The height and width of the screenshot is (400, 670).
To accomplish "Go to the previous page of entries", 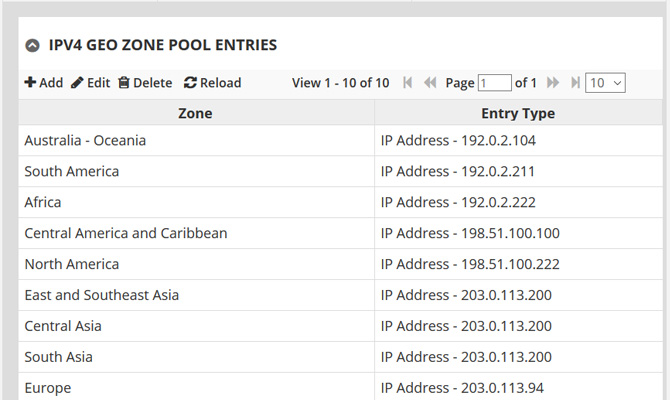I will [430, 83].
